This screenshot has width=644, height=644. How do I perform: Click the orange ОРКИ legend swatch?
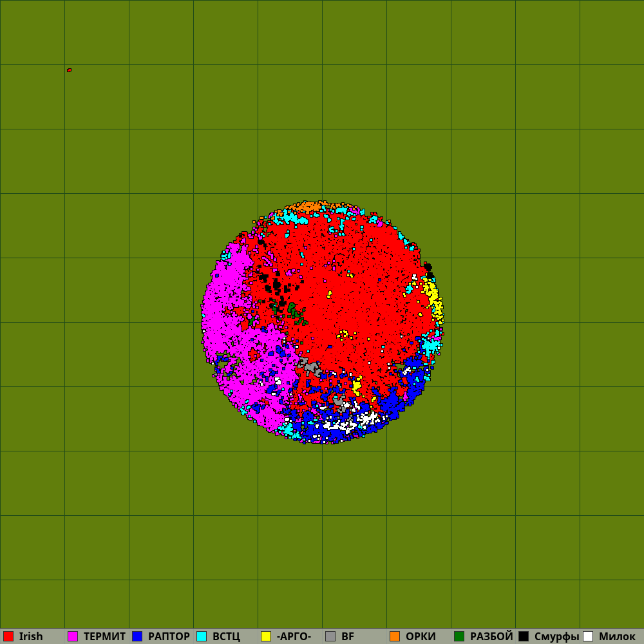pyautogui.click(x=395, y=636)
